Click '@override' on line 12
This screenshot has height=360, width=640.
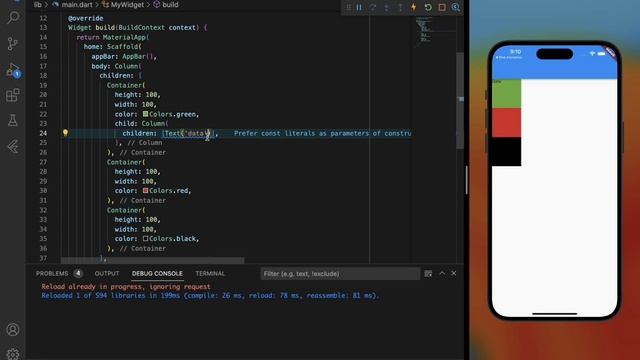(86, 18)
